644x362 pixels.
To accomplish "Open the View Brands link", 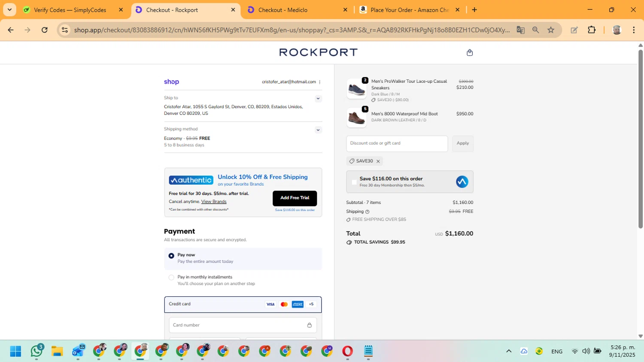I will 214,202.
